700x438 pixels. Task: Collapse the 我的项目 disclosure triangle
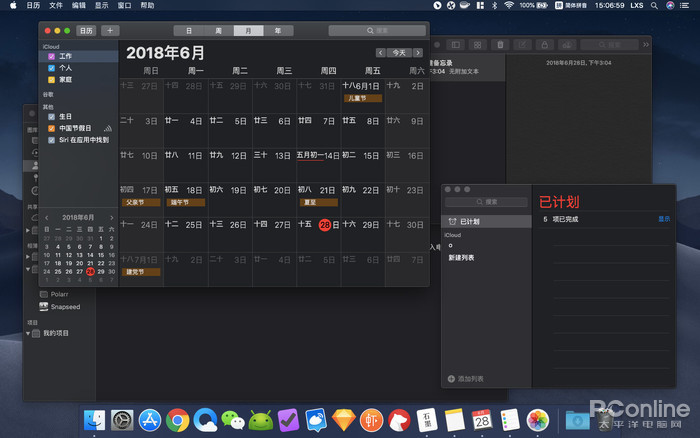(28, 333)
